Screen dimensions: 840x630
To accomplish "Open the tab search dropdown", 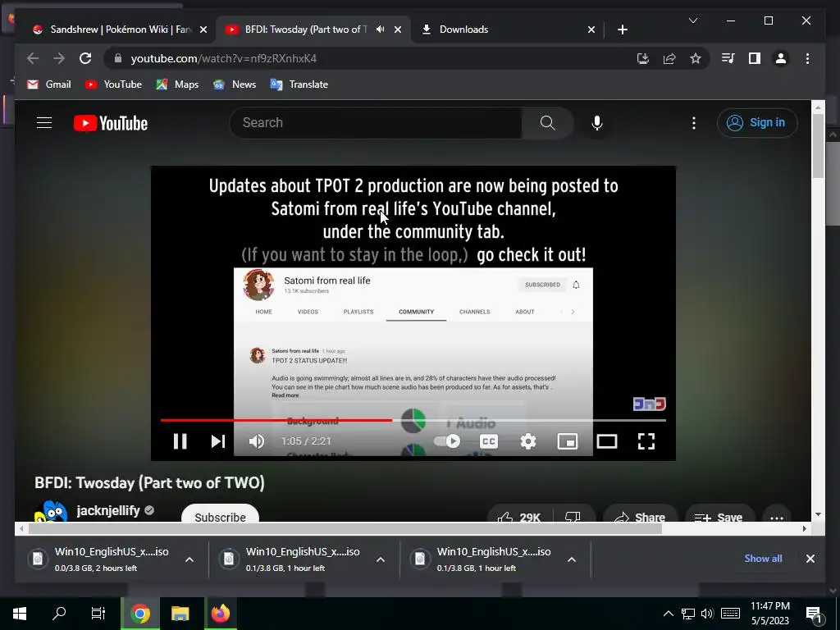I will click(692, 21).
